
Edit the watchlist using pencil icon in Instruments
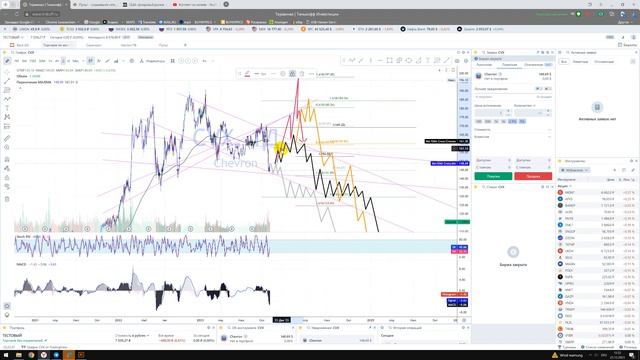(633, 170)
